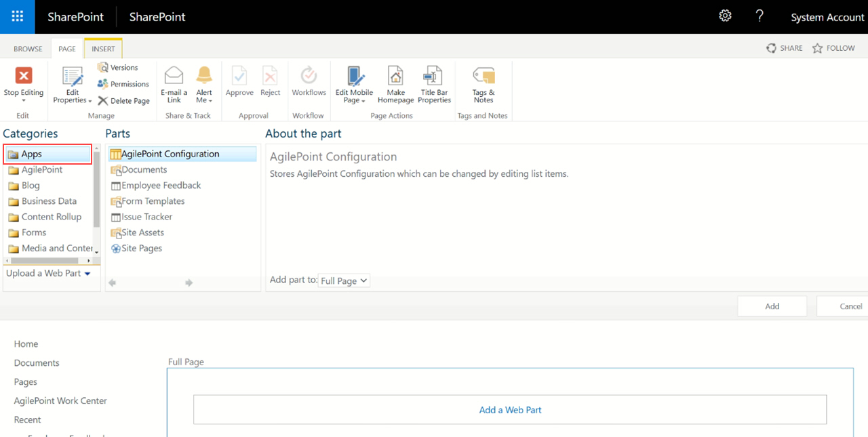The width and height of the screenshot is (868, 437).
Task: Open Recent in the left navigation
Action: click(x=27, y=419)
